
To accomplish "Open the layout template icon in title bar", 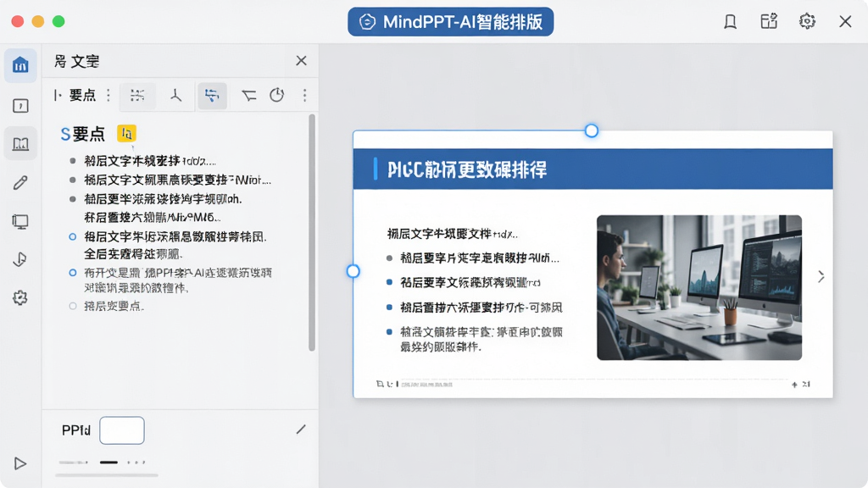I will pyautogui.click(x=768, y=21).
